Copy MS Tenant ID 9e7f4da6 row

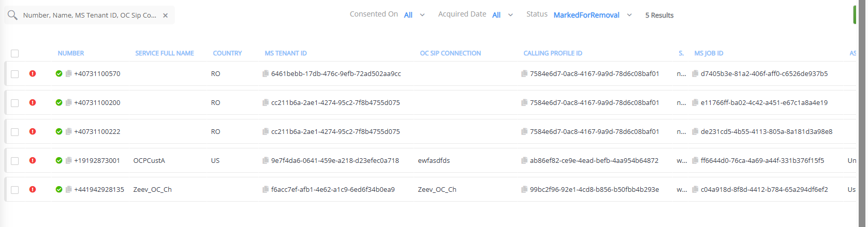(x=266, y=161)
